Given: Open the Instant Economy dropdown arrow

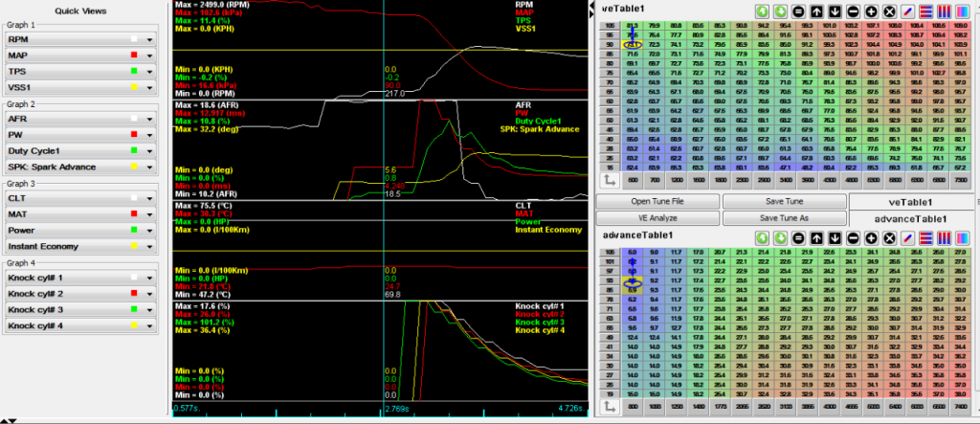Looking at the screenshot, I should point(150,246).
